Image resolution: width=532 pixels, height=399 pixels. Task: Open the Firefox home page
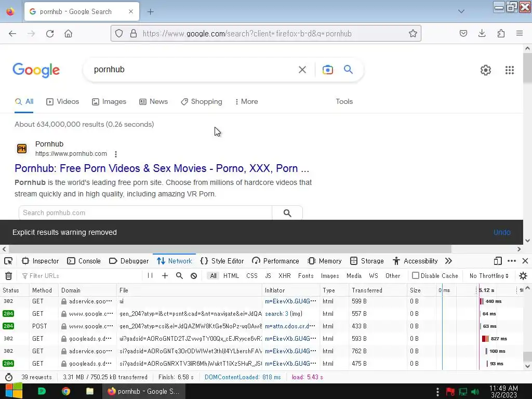68,34
